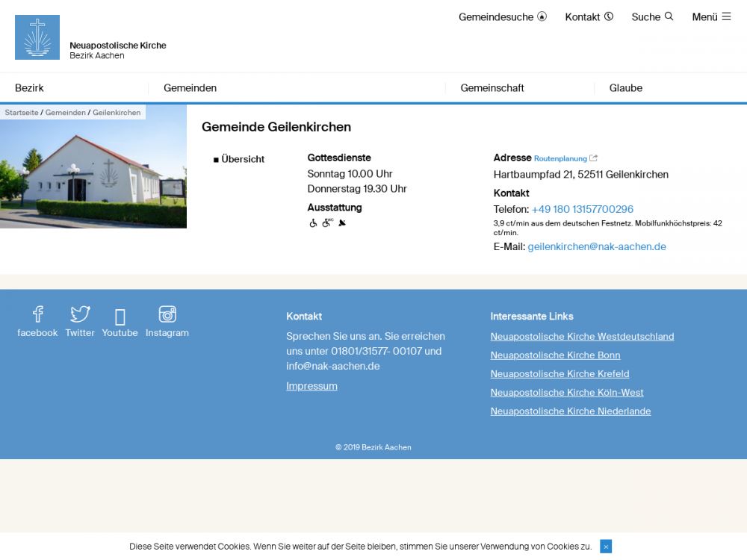Expand the Bezirk navigation item
Screen dimensions: 747x560
[x=30, y=88]
